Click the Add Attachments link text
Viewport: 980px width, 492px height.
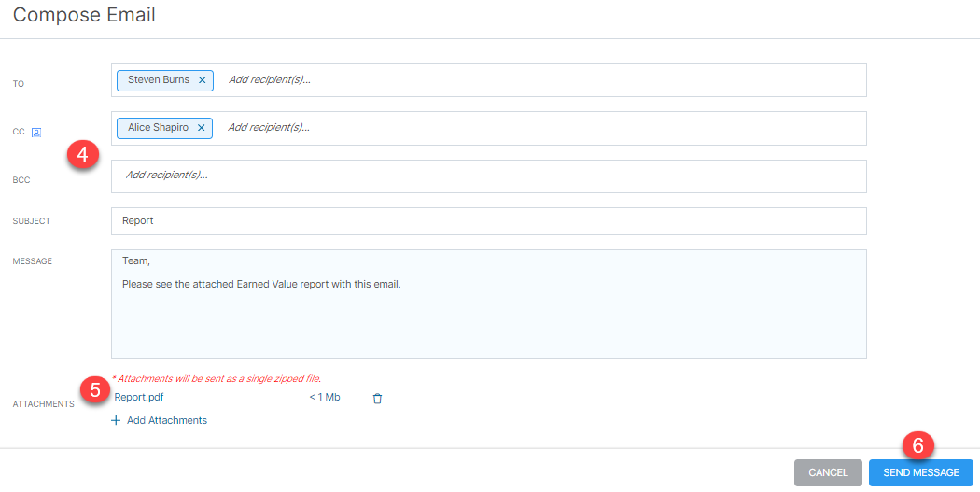[167, 421]
